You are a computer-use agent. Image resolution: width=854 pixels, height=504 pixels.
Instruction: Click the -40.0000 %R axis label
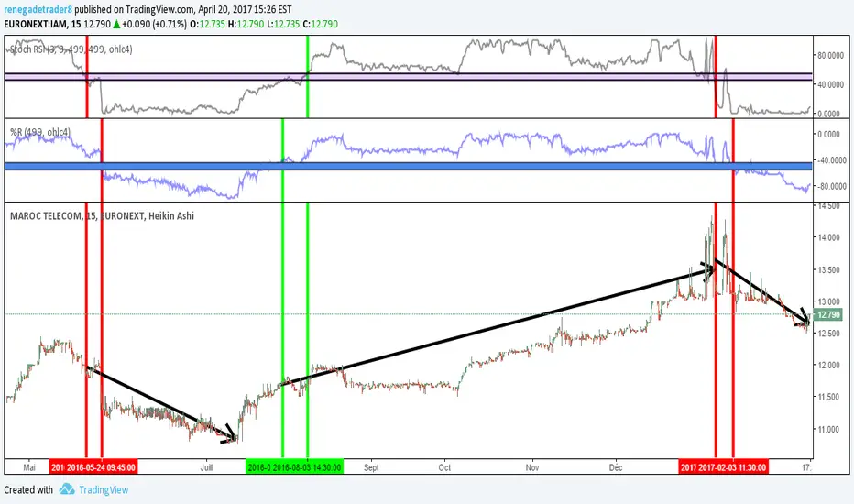(x=830, y=160)
